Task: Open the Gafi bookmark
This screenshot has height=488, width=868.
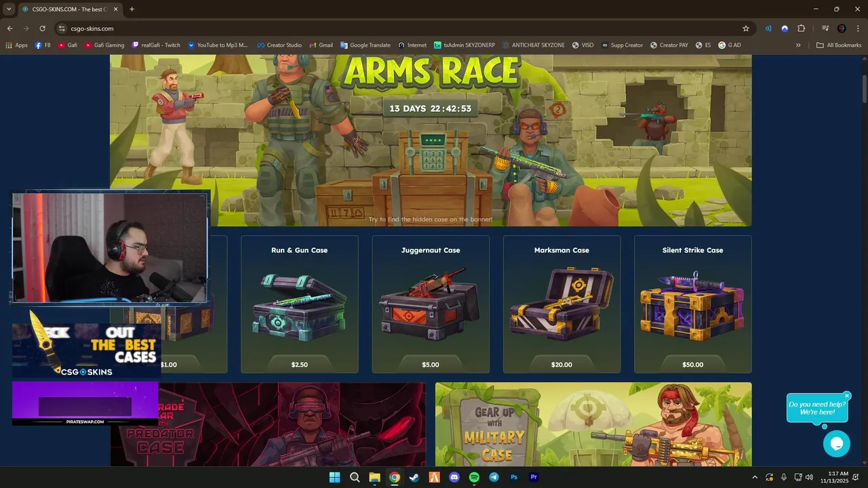Action: pos(68,45)
